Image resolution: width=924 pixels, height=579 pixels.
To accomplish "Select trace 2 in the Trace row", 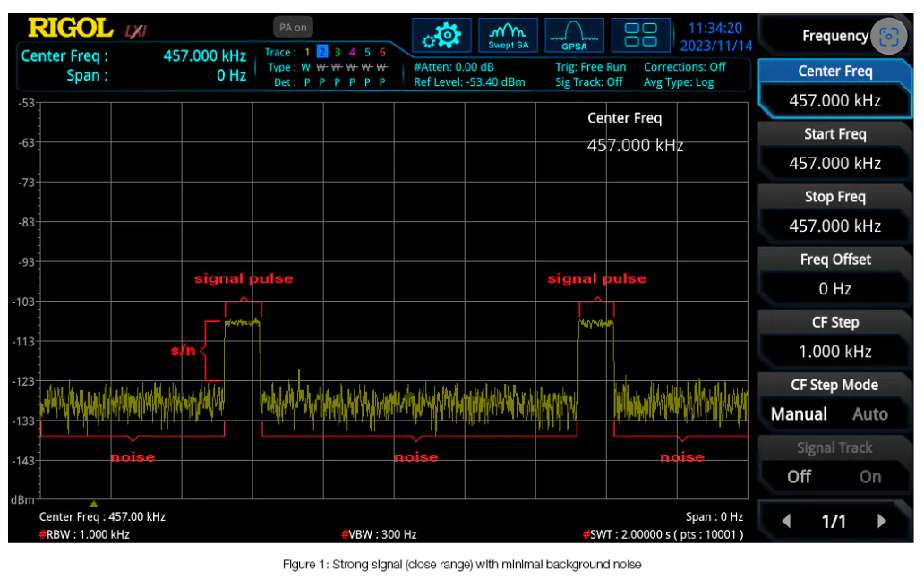I will click(322, 52).
